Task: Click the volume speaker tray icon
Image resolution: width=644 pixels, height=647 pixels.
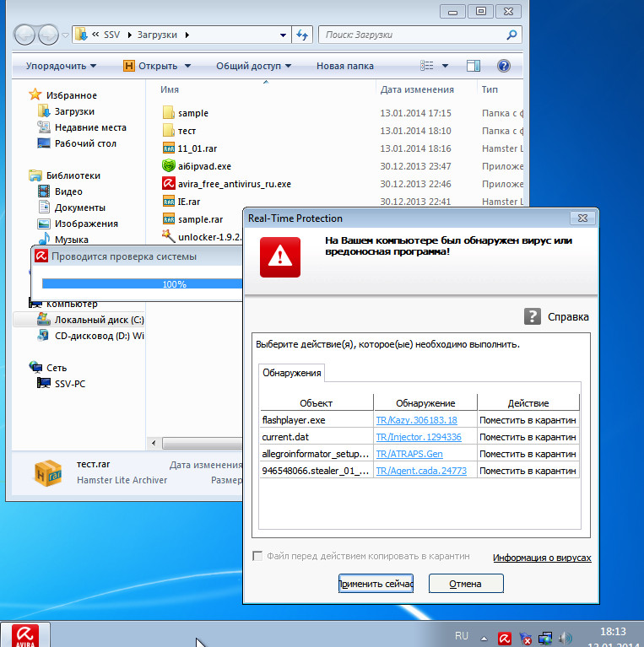Action: (565, 638)
